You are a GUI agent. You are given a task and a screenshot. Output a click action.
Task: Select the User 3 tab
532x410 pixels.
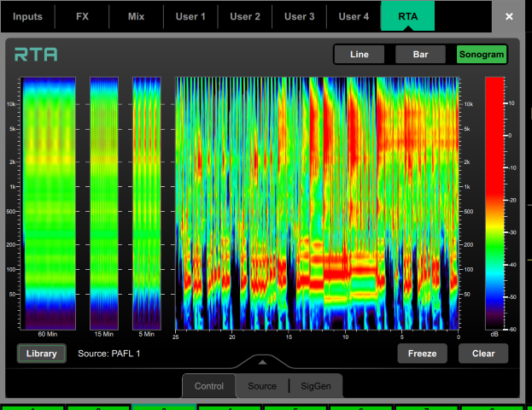(x=300, y=16)
